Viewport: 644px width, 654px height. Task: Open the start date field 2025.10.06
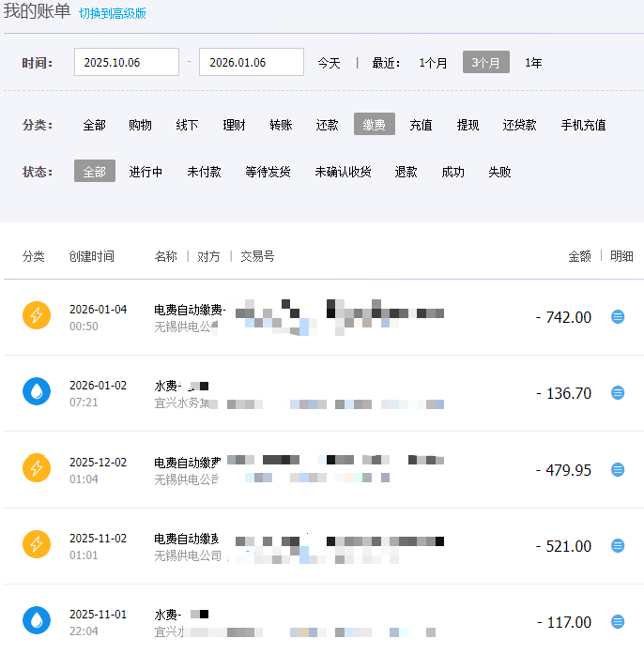point(126,63)
